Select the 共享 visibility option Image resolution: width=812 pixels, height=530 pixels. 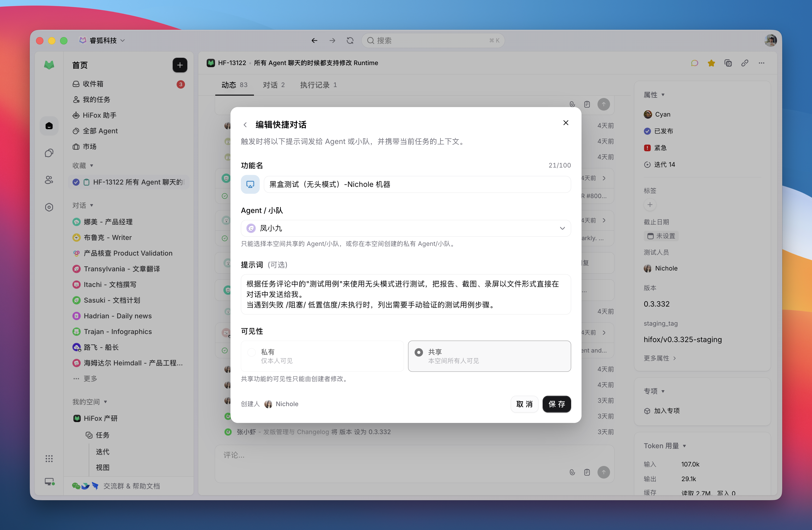pyautogui.click(x=489, y=356)
